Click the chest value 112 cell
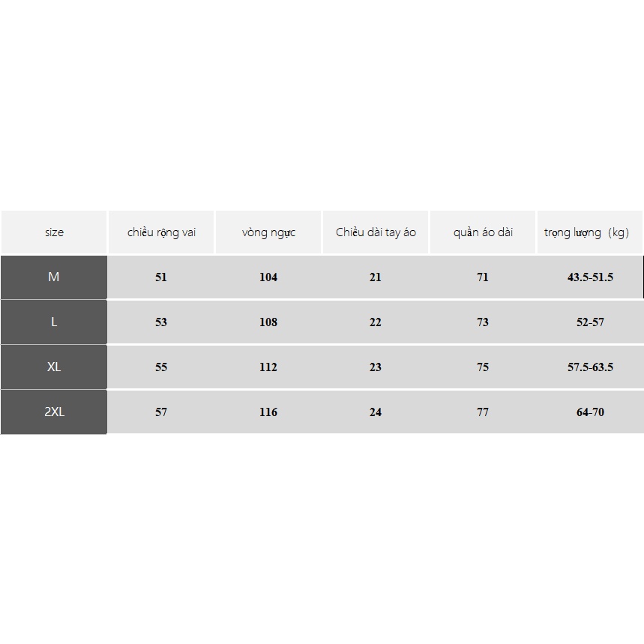 (268, 367)
